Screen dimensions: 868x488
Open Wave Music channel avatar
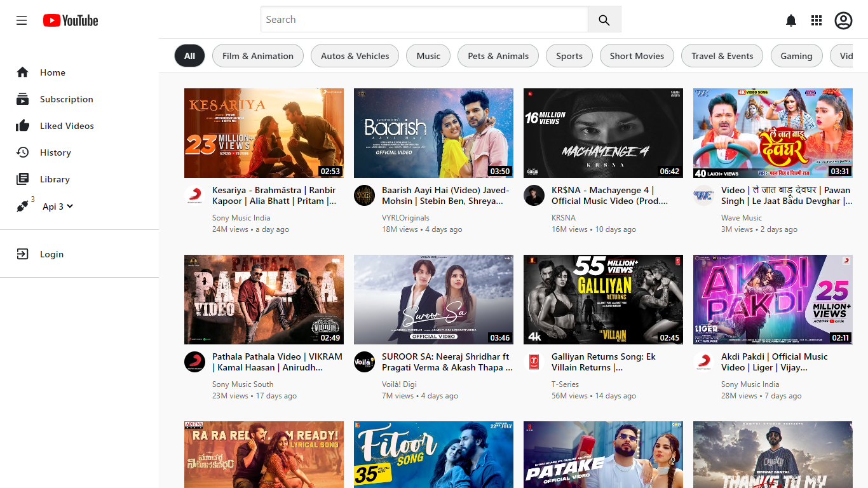703,196
